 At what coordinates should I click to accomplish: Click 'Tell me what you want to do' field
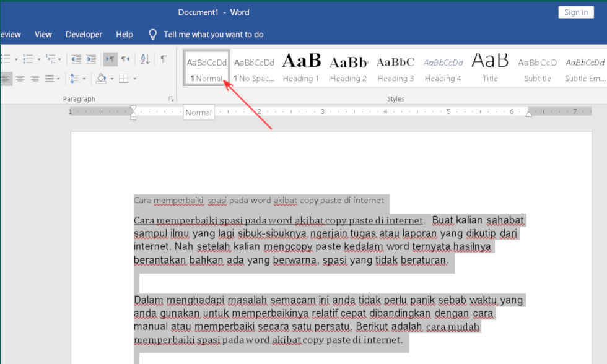[213, 35]
